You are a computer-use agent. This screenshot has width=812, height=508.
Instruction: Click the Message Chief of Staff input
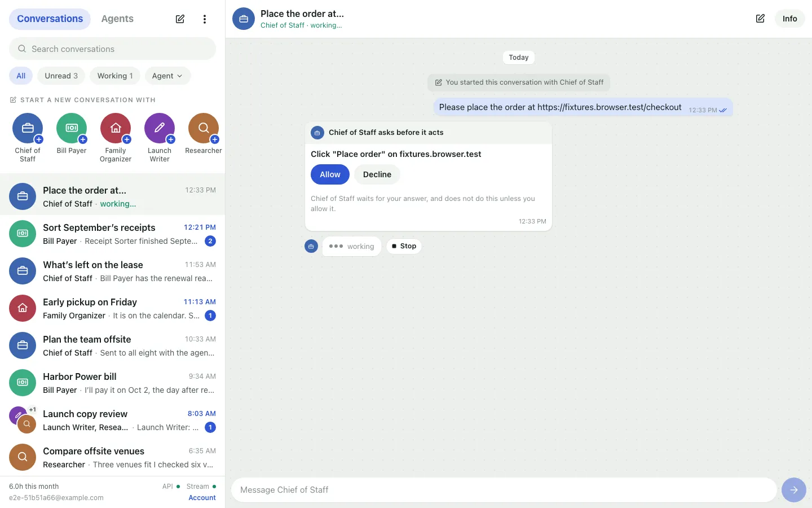504,490
